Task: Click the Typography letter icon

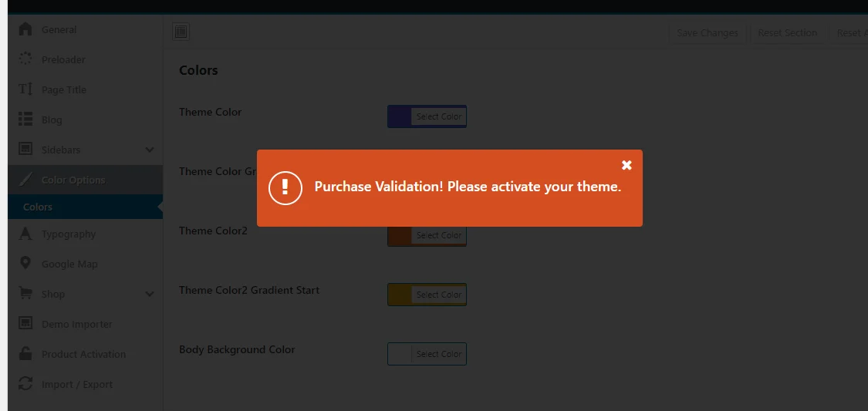Action: (x=25, y=234)
